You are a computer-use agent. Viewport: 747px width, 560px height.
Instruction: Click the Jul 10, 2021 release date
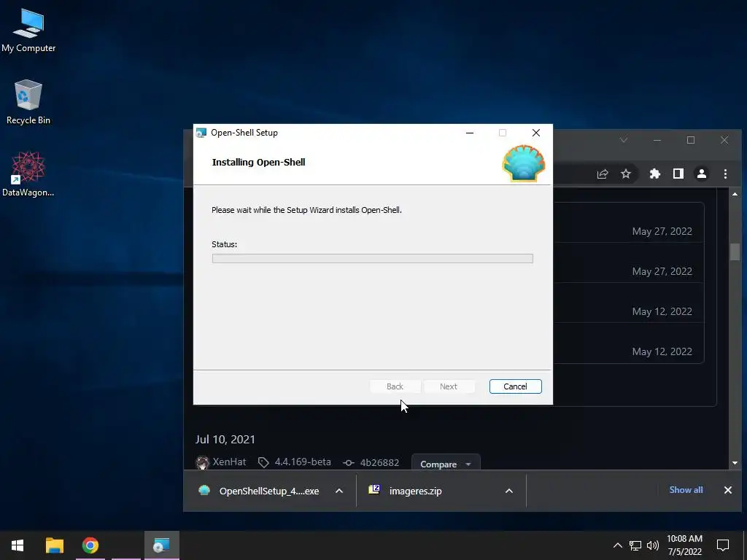click(x=225, y=439)
